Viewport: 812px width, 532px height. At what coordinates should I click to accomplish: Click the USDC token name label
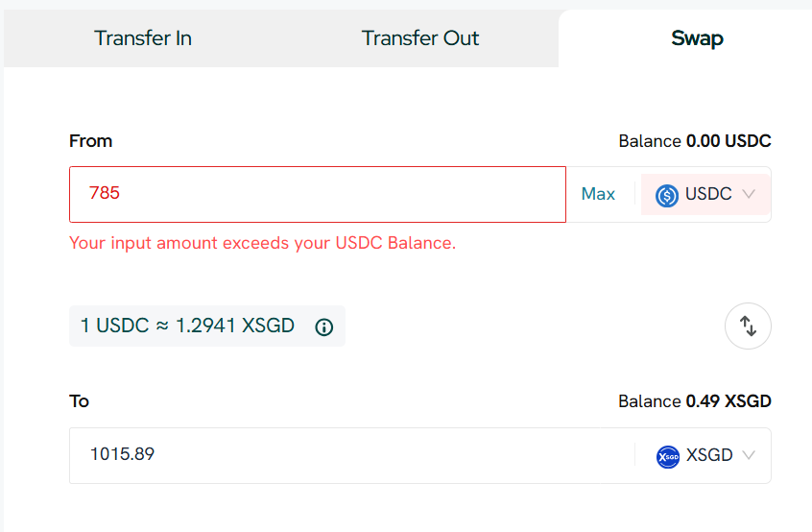708,194
